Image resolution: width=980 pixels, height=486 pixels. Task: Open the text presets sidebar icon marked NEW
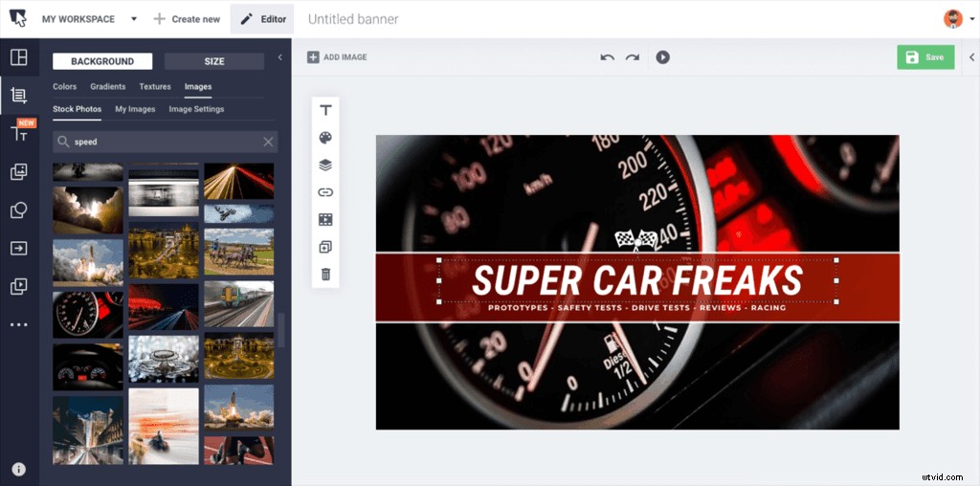click(19, 132)
